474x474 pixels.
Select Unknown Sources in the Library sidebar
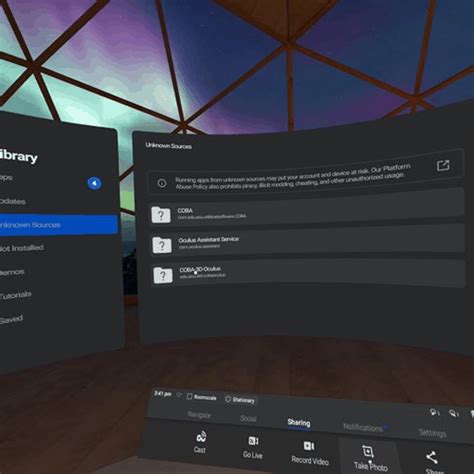click(x=59, y=225)
